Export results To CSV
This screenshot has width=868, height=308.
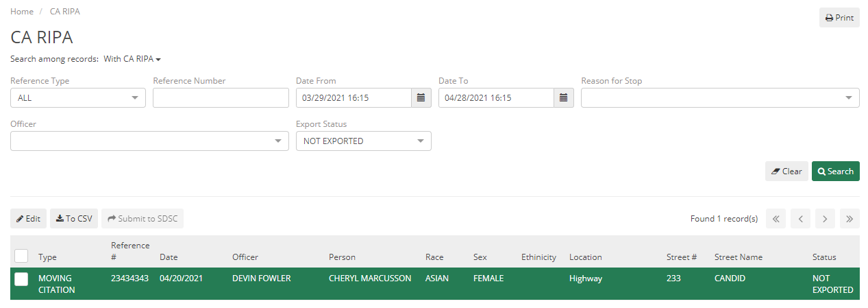pyautogui.click(x=74, y=219)
